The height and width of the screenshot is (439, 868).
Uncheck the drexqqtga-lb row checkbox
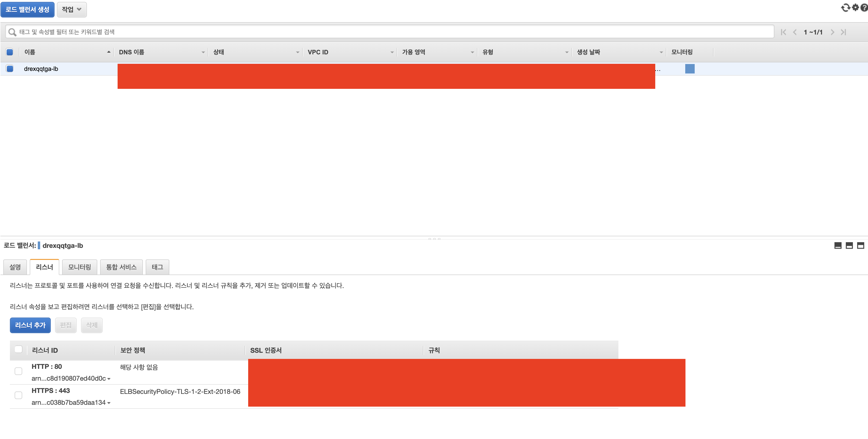[10, 69]
